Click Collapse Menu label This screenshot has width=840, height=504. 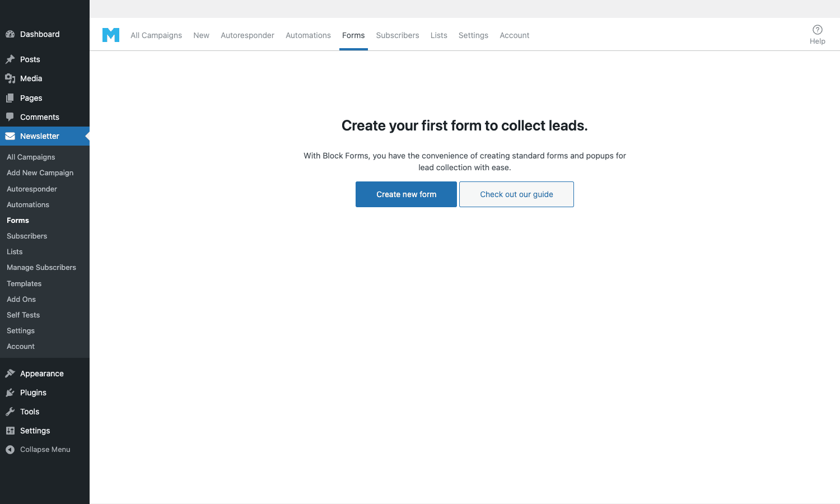(45, 450)
